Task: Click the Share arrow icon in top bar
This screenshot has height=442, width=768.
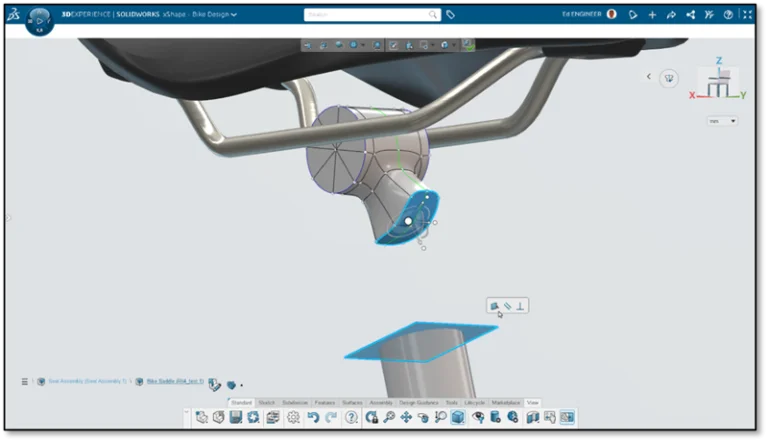Action: tap(670, 15)
